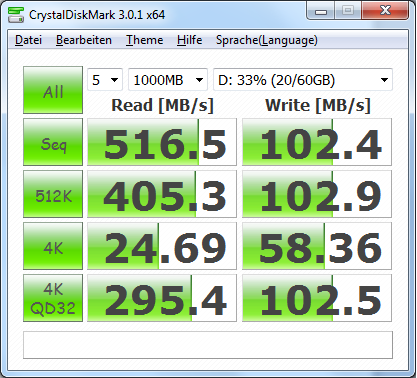Select the 4K write value 58.36
The image size is (417, 378).
317,246
